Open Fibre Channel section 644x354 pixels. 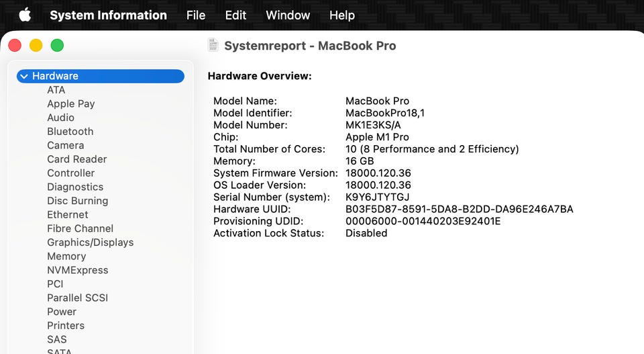[80, 228]
